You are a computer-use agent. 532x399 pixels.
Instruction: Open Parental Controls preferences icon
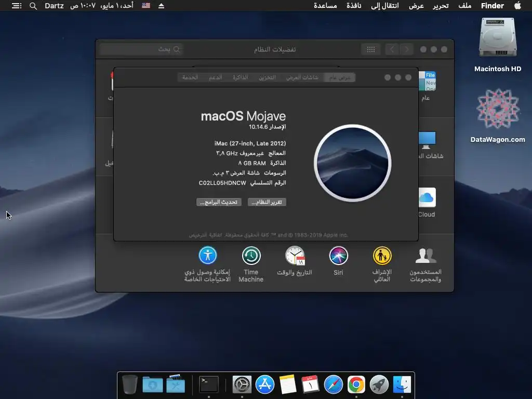382,256
